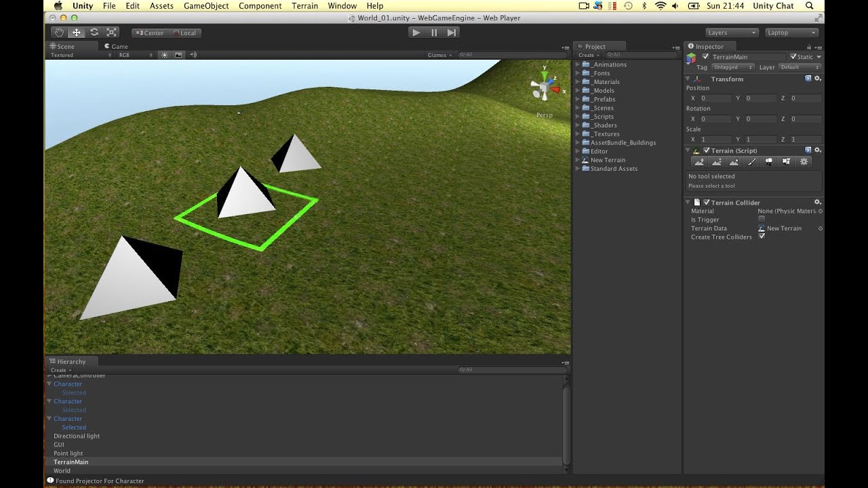Screen dimensions: 868x488
Task: Select Raise/Lower Terrain tool
Action: tap(699, 161)
